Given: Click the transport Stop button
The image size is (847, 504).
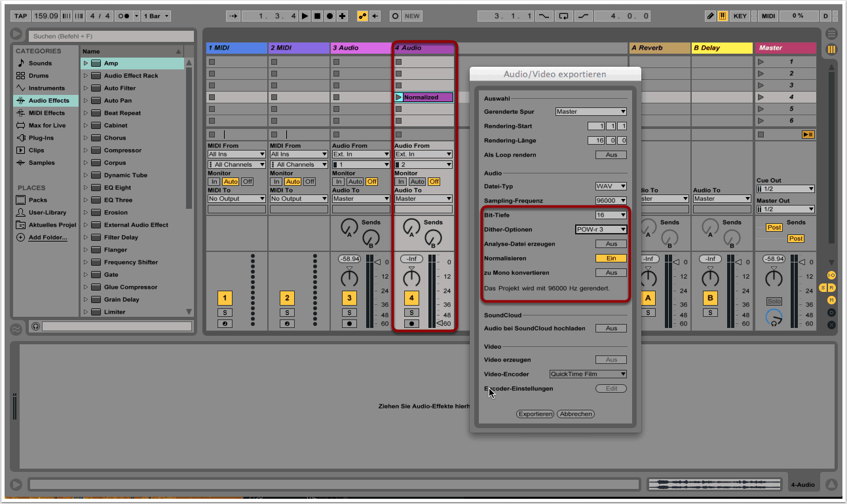Looking at the screenshot, I should [318, 16].
